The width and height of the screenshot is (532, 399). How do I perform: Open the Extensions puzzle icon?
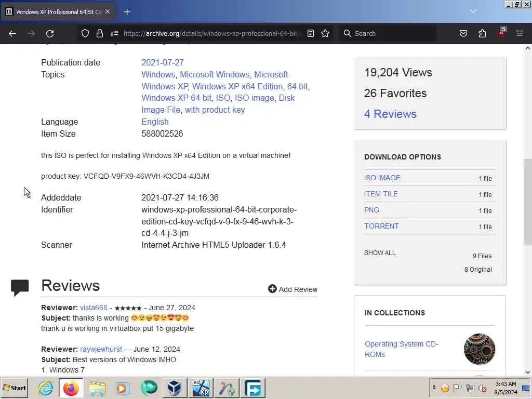click(482, 33)
